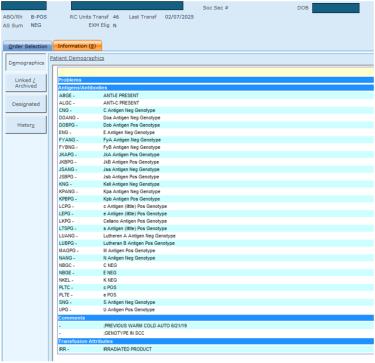Select the IRRADIATED PRODUCT attribute row

(x=216, y=349)
